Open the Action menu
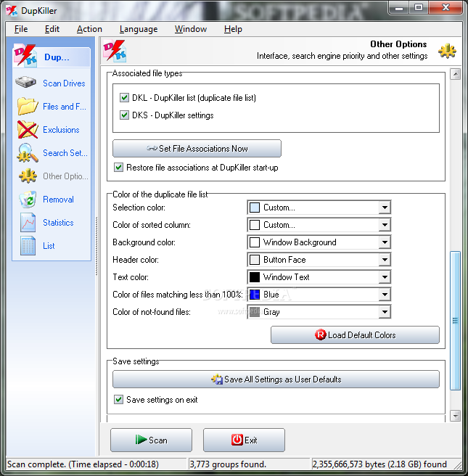The width and height of the screenshot is (468, 476). (89, 29)
